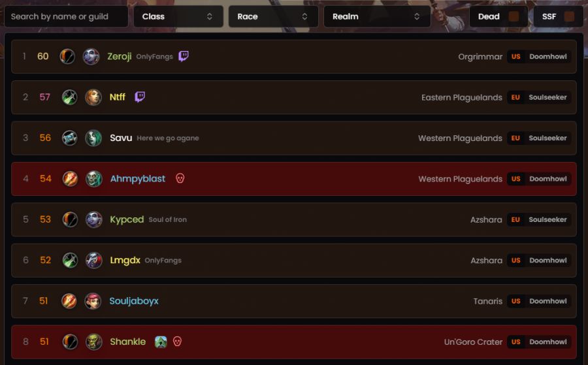The width and height of the screenshot is (588, 365).
Task: Open Zeroji's character profile
Action: coord(120,56)
